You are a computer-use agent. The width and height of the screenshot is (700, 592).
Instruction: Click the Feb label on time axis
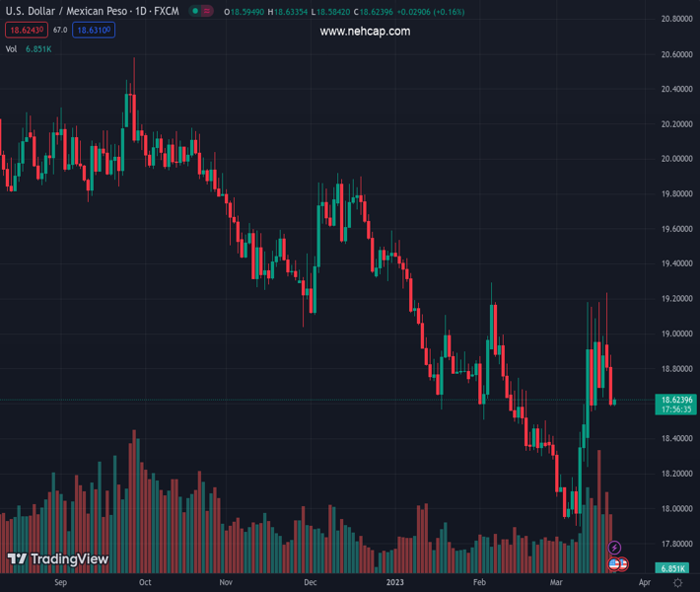479,582
